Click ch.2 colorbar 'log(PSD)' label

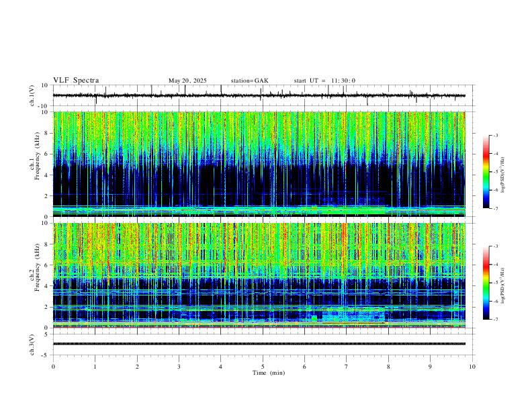[x=502, y=285]
